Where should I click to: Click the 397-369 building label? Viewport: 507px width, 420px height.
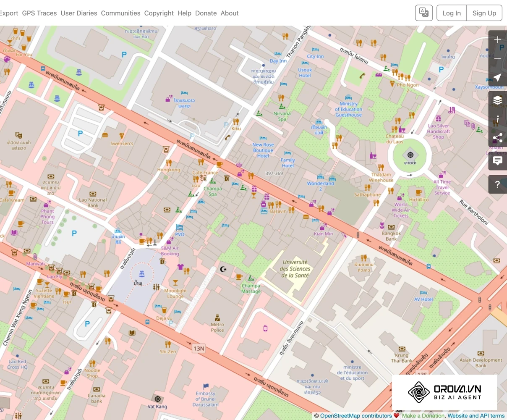coord(274,173)
